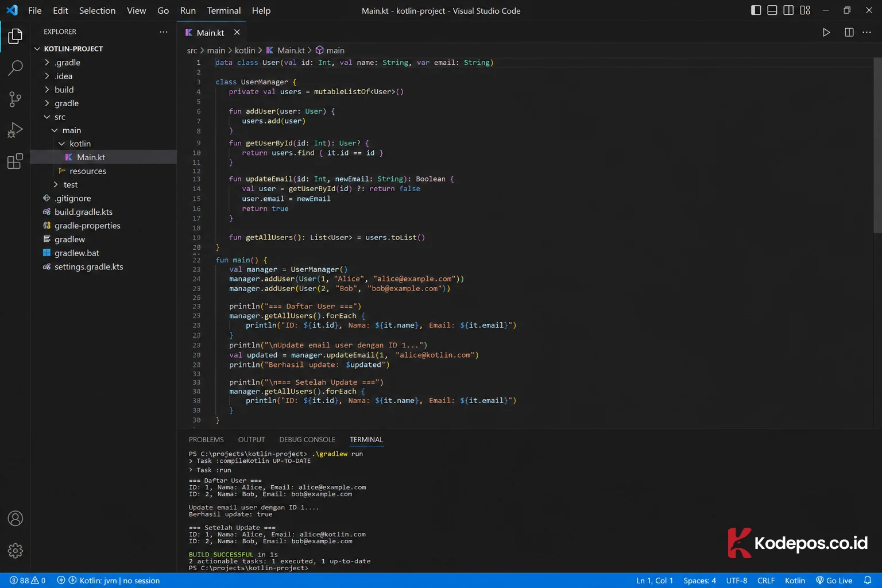This screenshot has width=882, height=588.
Task: Open the Run and Debug view
Action: pyautogui.click(x=15, y=130)
